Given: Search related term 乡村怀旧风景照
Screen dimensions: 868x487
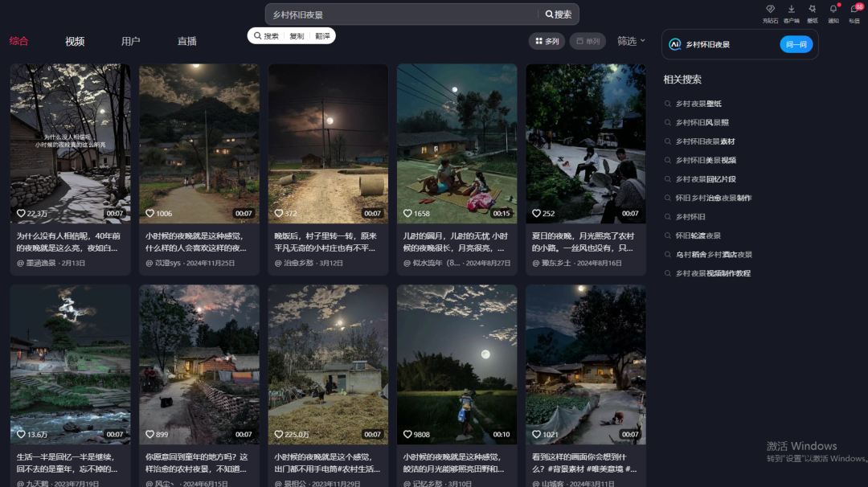Looking at the screenshot, I should tap(702, 122).
